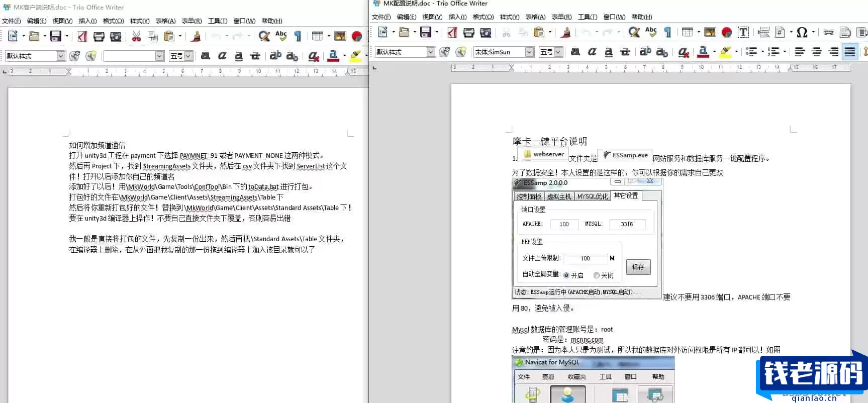Click Print icon in MK客户端说明 window
The height and width of the screenshot is (403, 868).
[99, 36]
